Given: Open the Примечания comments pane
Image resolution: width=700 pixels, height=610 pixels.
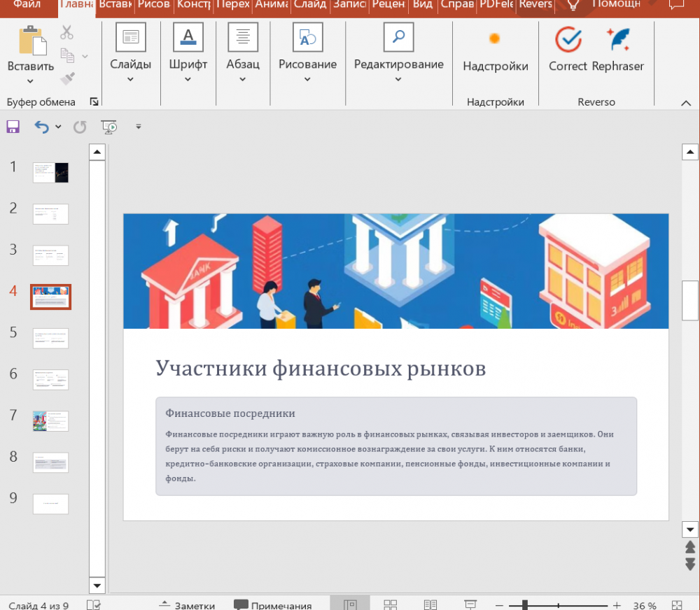Looking at the screenshot, I should tap(272, 605).
